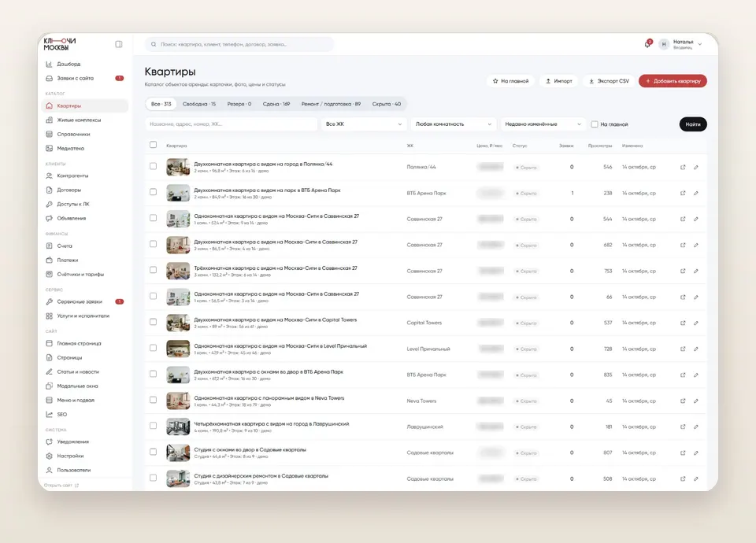Open Настройки settings in sidebar
756x543 pixels.
[x=70, y=456]
